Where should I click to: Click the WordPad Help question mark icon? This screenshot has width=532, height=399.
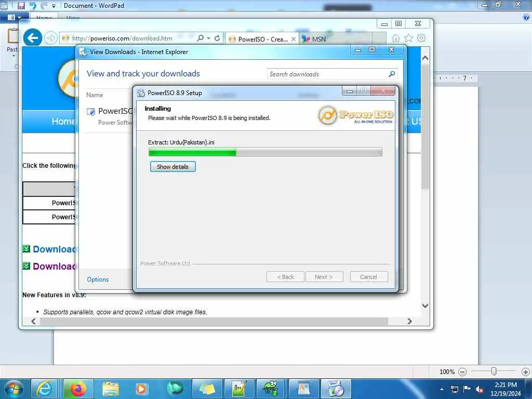pos(526,18)
